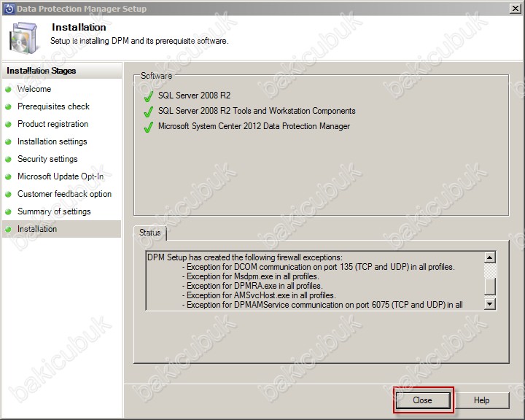Click green bullet next to Security settings

(8, 159)
